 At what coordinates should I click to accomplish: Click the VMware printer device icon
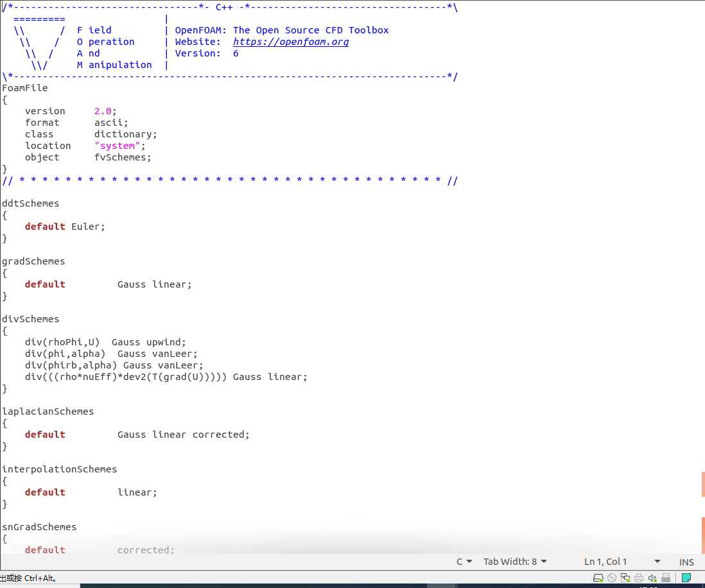(639, 578)
